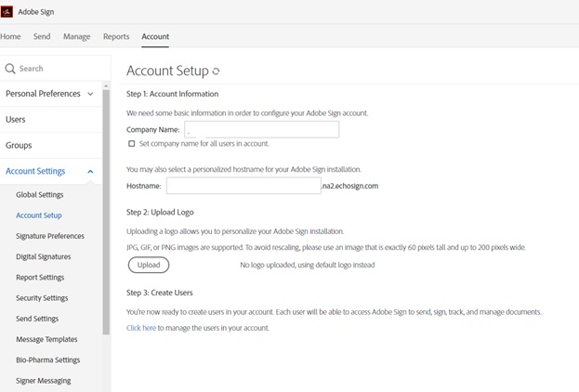
Task: Open the Home tab
Action: 10,36
